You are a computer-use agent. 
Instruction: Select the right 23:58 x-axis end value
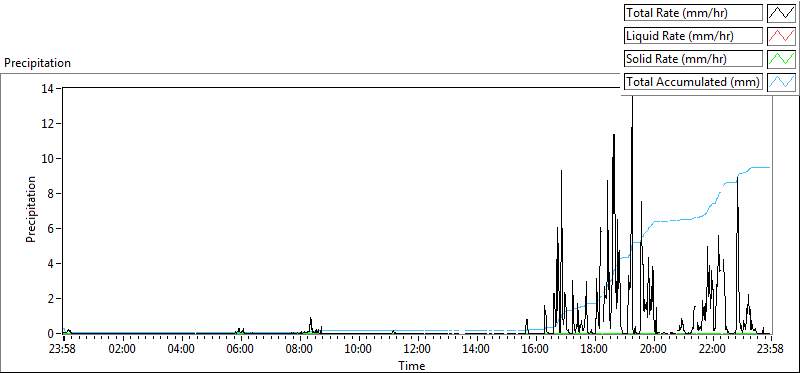click(x=770, y=350)
